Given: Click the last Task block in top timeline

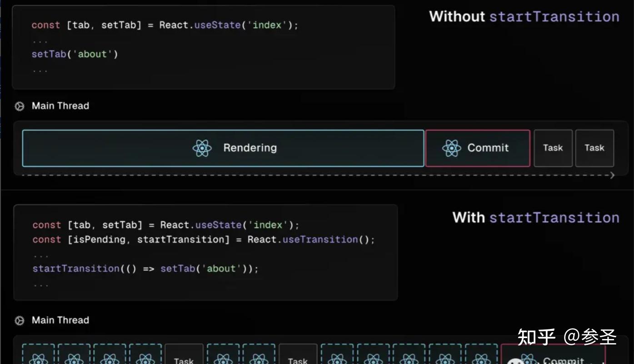Looking at the screenshot, I should click(594, 148).
